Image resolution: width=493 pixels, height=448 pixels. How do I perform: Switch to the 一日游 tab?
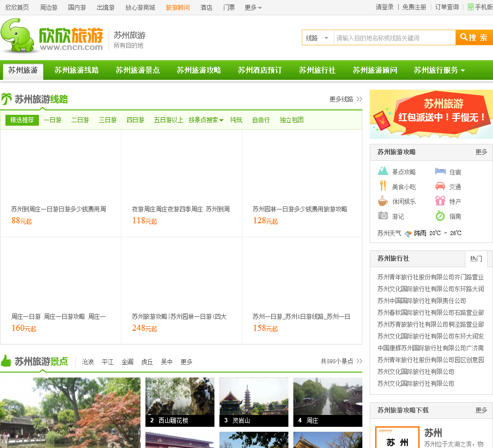(52, 120)
